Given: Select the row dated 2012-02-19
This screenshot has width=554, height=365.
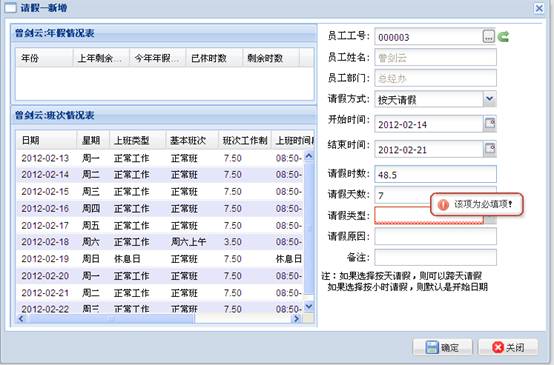Looking at the screenshot, I should pyautogui.click(x=160, y=259).
